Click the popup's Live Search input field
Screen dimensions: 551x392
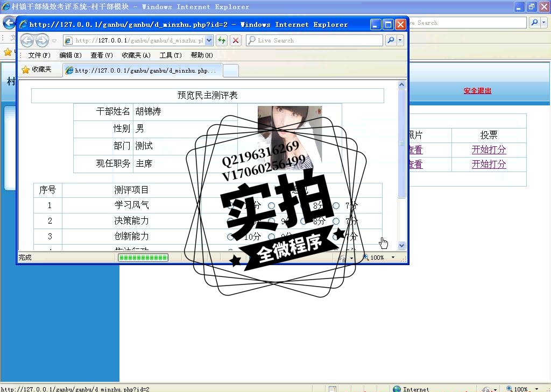point(314,40)
